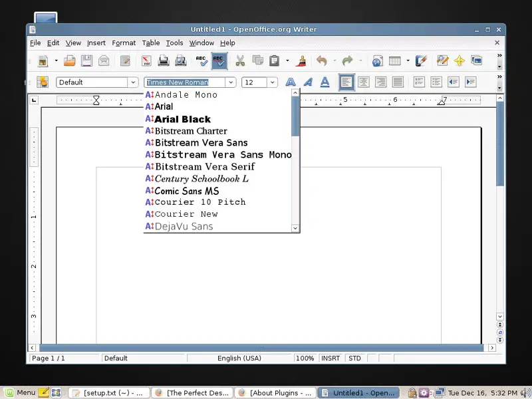Choose Comic Sans MS from the font list
Screen dimensions: 532x399
(x=217, y=191)
